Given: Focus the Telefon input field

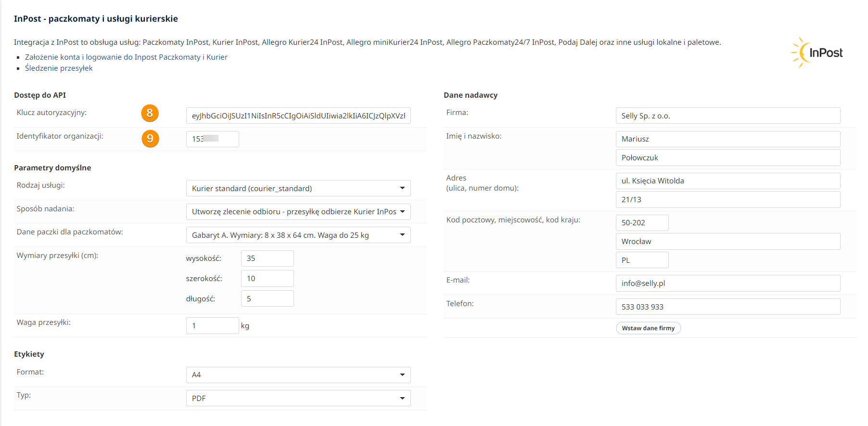Looking at the screenshot, I should click(728, 307).
